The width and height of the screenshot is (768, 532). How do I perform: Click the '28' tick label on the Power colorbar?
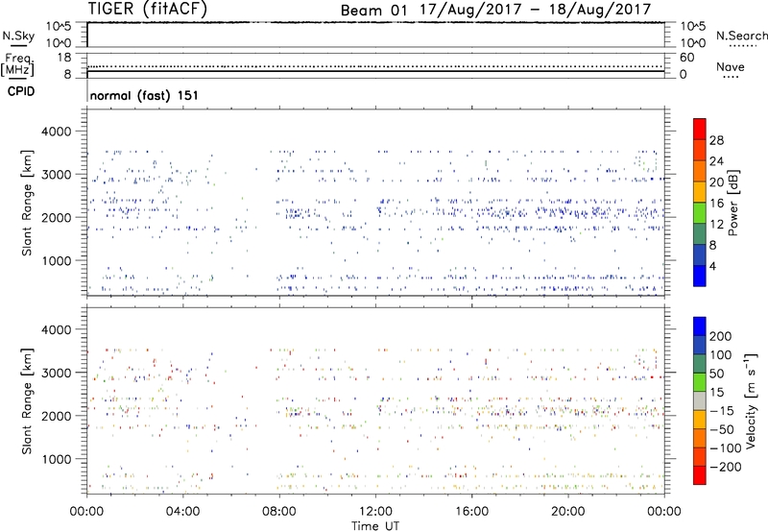(716, 140)
